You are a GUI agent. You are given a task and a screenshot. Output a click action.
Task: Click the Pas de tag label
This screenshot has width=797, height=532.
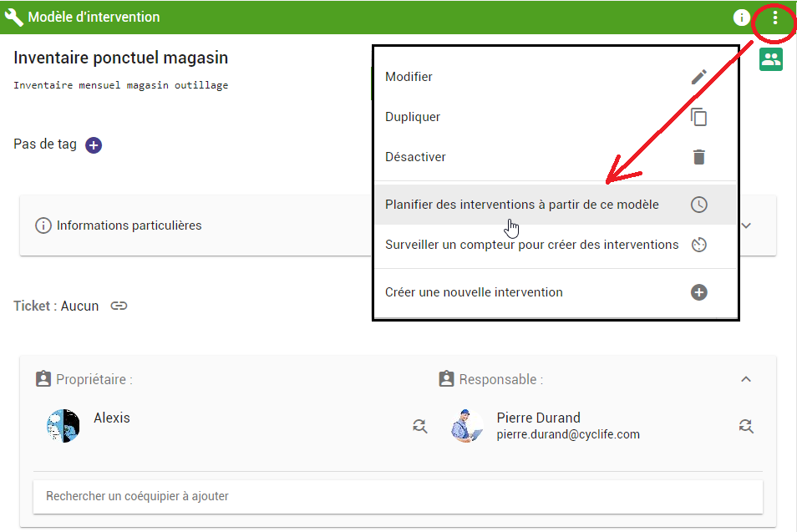pos(45,144)
